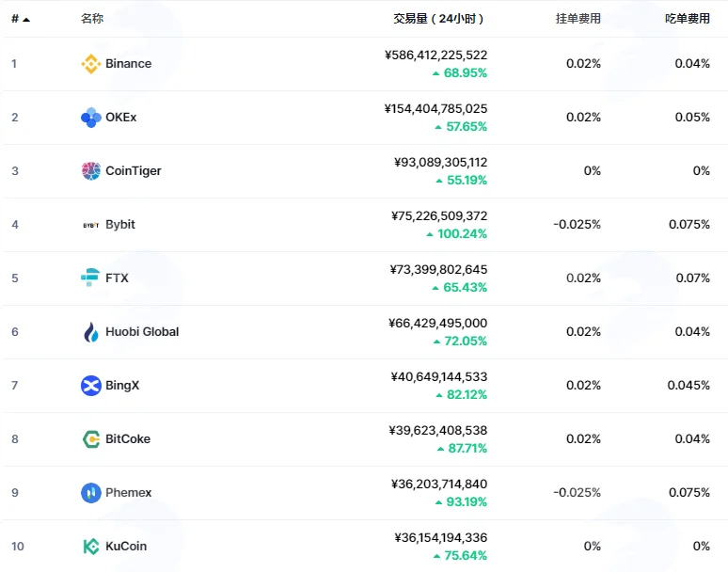Screen dimensions: 728x572
Task: Click the FTX logo icon
Action: [x=90, y=278]
